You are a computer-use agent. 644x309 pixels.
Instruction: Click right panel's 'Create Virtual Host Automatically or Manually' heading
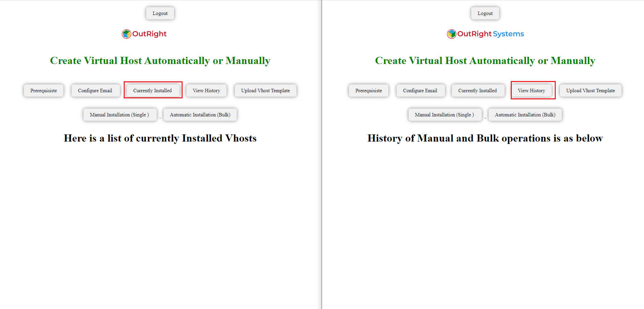pos(485,61)
